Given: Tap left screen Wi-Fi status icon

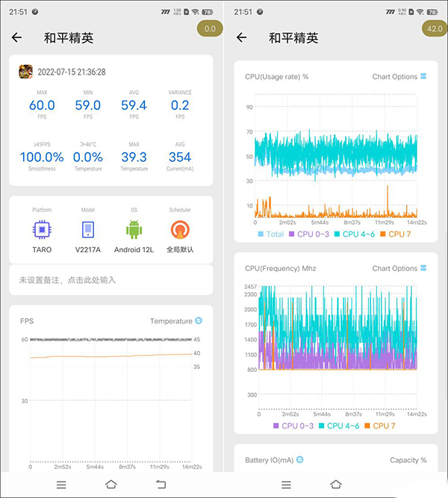Looking at the screenshot, I should (x=196, y=12).
